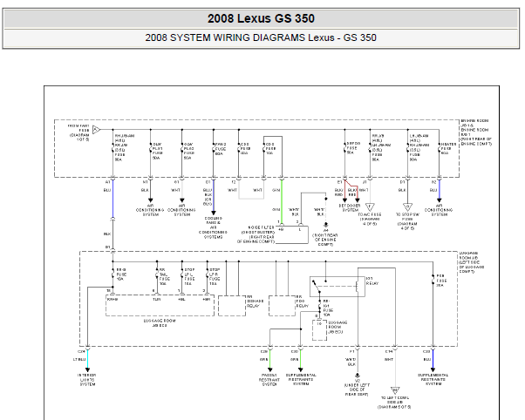Select "(RIGHT REAR OF ENGINE COMPT)" text under A4
The image size is (525, 420).
pos(325,240)
